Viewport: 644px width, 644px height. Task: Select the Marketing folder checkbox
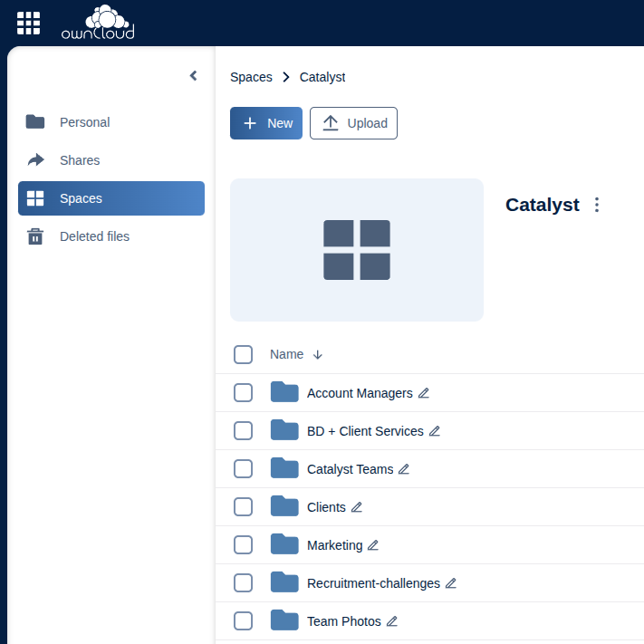243,545
